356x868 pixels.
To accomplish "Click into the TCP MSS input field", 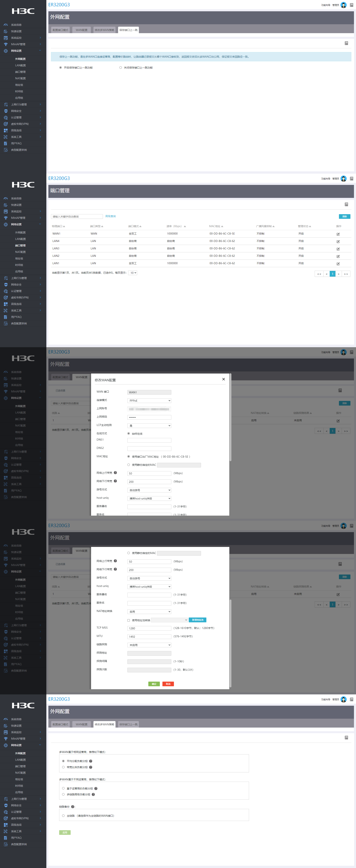I will click(149, 628).
